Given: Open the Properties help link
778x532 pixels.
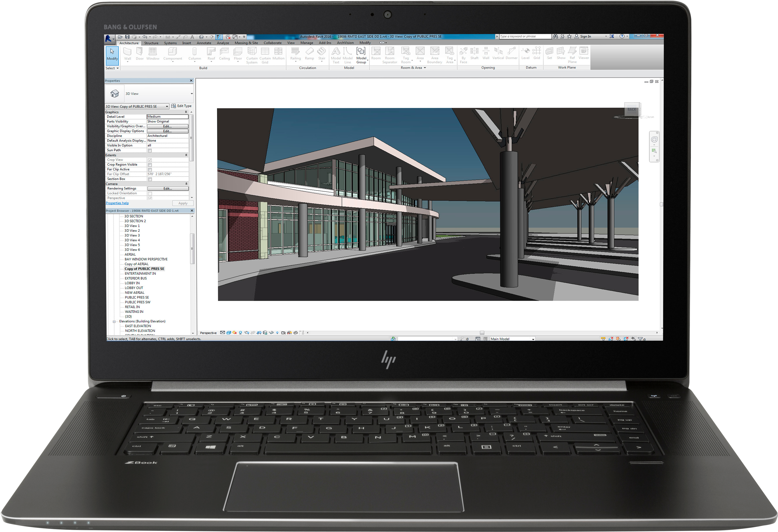Looking at the screenshot, I should 117,203.
